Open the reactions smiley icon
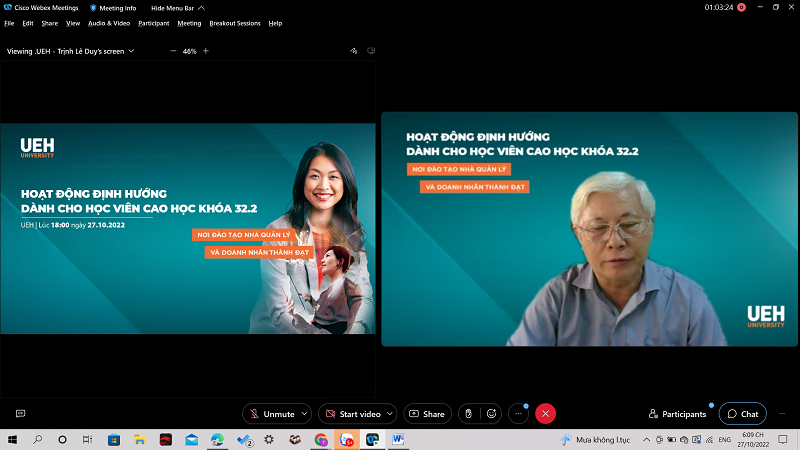800x450 pixels. (491, 414)
